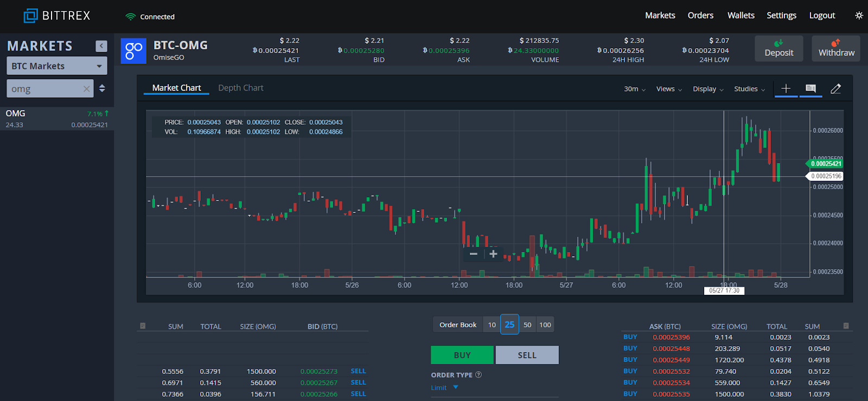
Task: Click SELL on the 0.00025266 bid row
Action: (x=358, y=394)
